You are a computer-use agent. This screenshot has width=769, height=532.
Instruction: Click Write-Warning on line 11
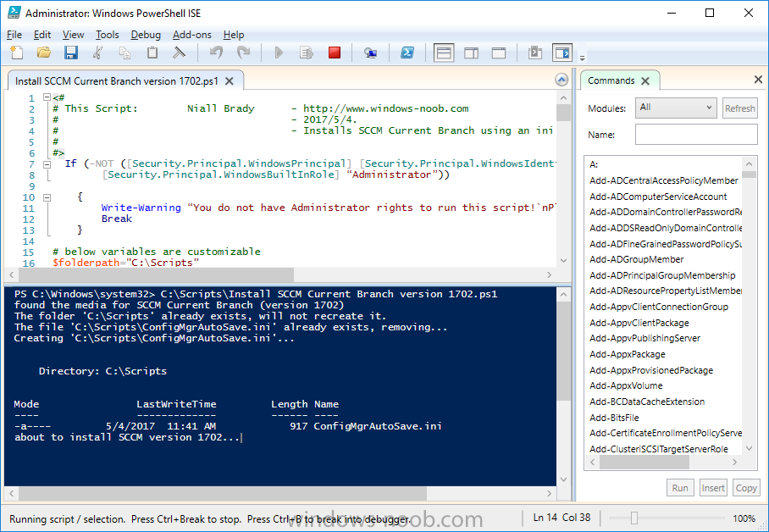coord(141,208)
